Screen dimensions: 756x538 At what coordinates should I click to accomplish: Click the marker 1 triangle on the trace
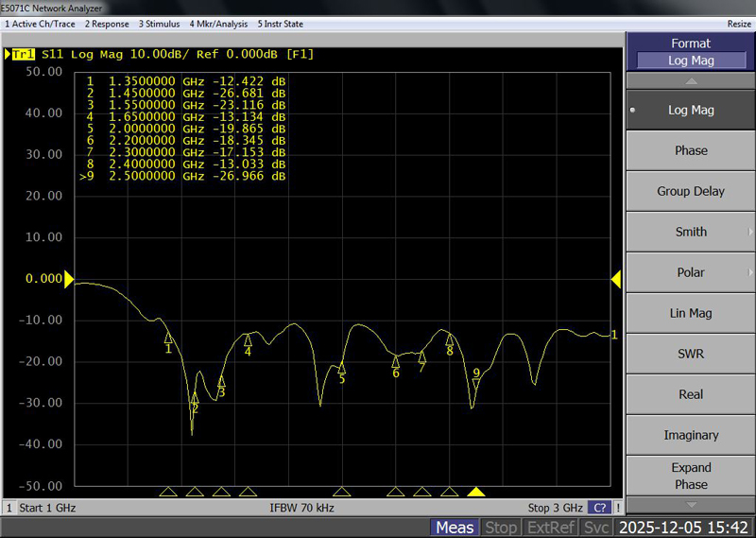tap(168, 337)
